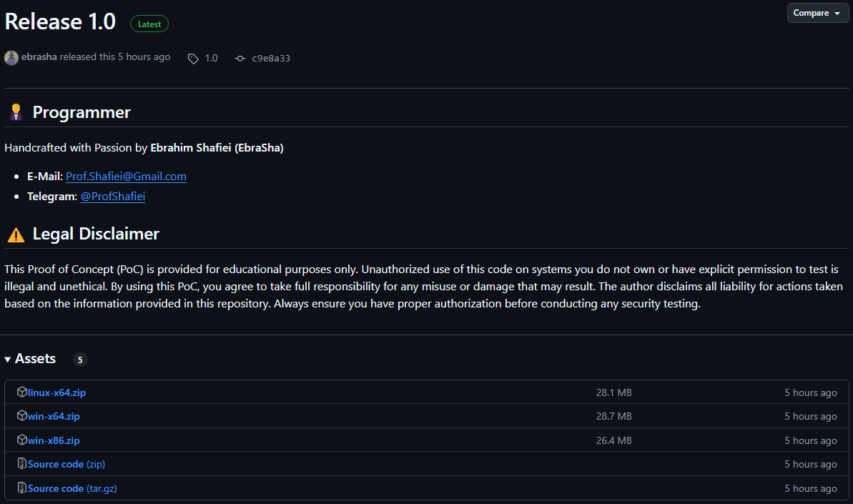Open the Compare dropdown
The height and width of the screenshot is (504, 853).
818,13
